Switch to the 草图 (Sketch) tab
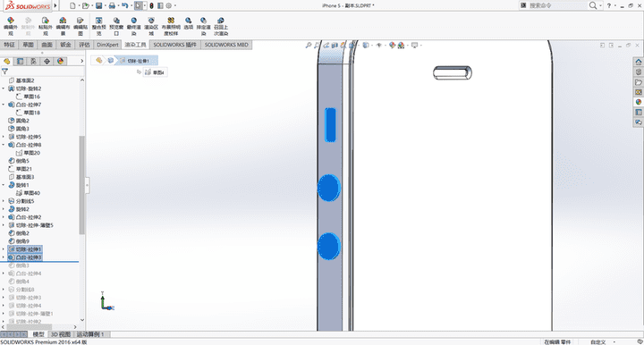644x345 pixels. [28, 45]
